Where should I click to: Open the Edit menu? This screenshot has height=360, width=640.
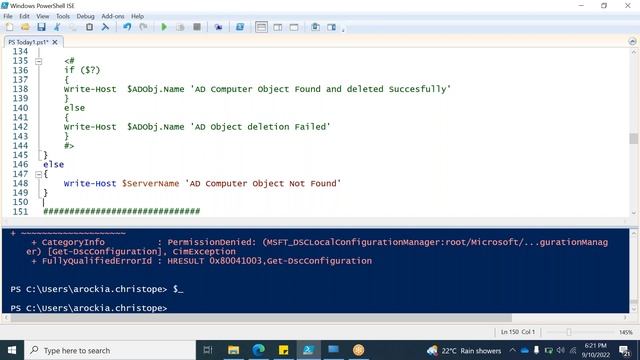(24, 16)
